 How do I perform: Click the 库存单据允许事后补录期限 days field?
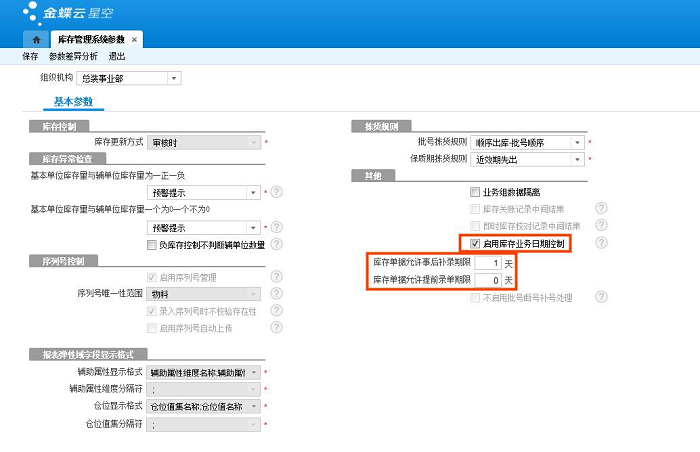(x=487, y=262)
